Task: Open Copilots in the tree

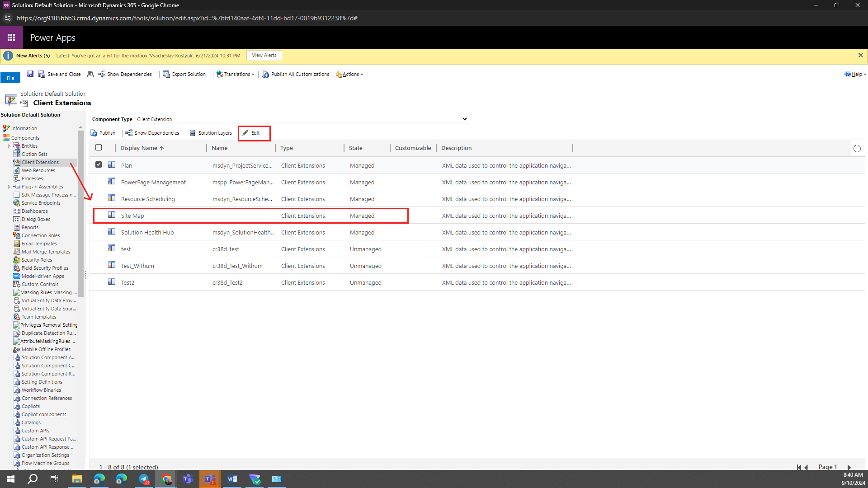Action: [x=31, y=406]
